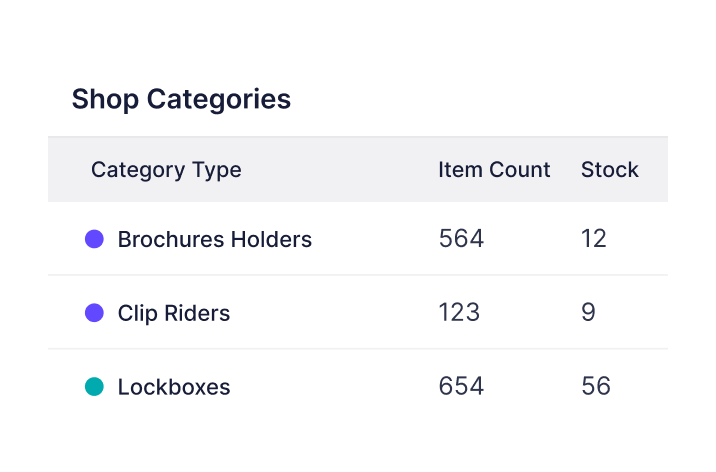Image resolution: width=716 pixels, height=472 pixels.
Task: Click the stock value 12
Action: click(594, 239)
